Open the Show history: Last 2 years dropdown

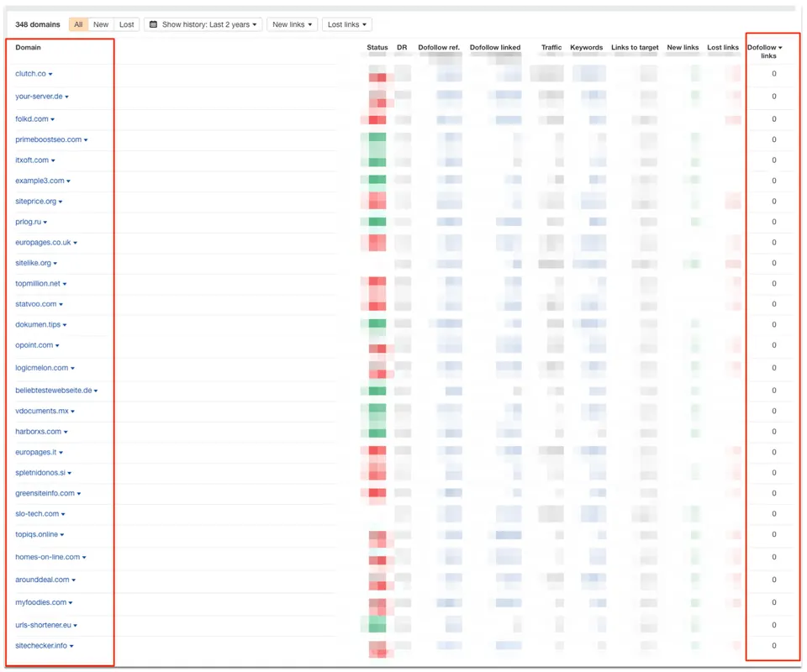coord(203,24)
